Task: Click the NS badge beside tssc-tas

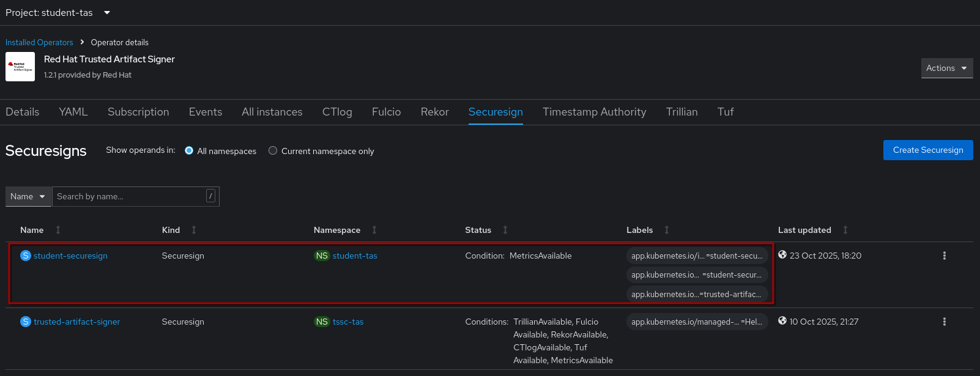Action: 322,322
